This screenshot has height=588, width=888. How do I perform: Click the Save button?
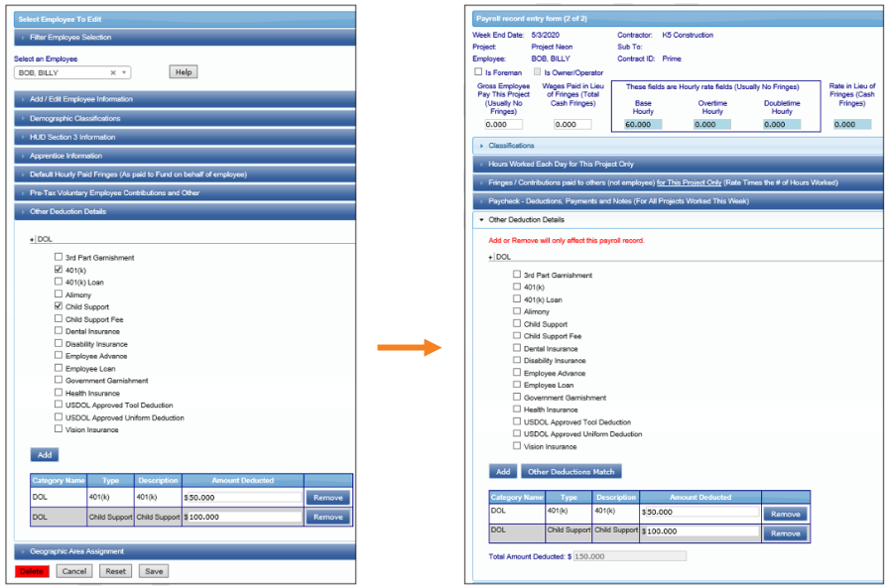pyautogui.click(x=154, y=571)
